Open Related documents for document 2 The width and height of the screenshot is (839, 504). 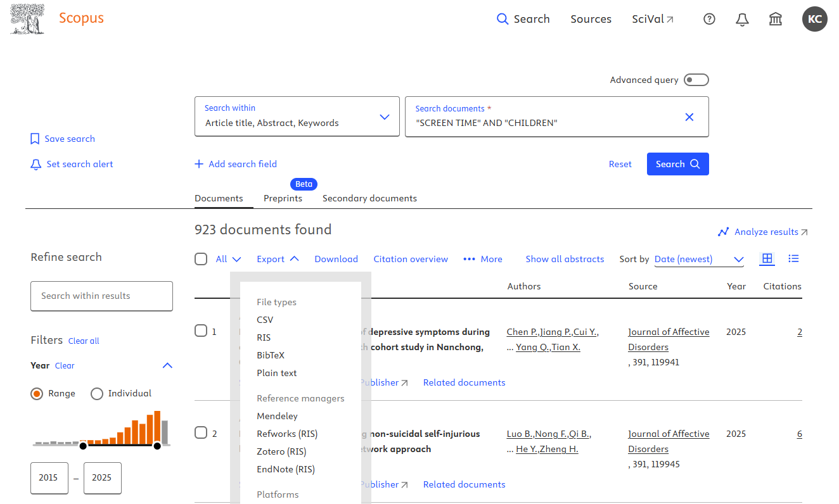pyautogui.click(x=464, y=484)
